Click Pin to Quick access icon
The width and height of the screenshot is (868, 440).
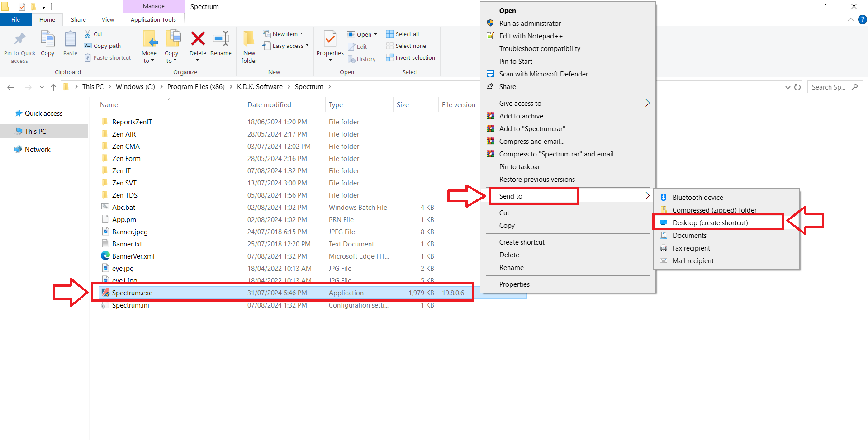coord(19,39)
